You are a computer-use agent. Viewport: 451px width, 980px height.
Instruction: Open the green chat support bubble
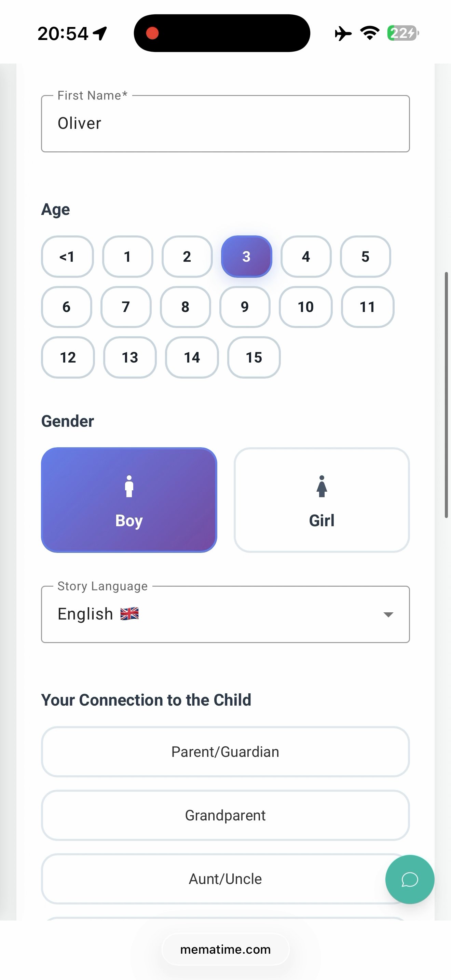[410, 879]
